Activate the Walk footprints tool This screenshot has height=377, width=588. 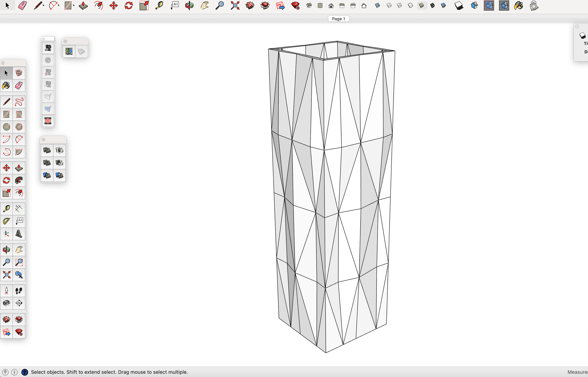(19, 291)
